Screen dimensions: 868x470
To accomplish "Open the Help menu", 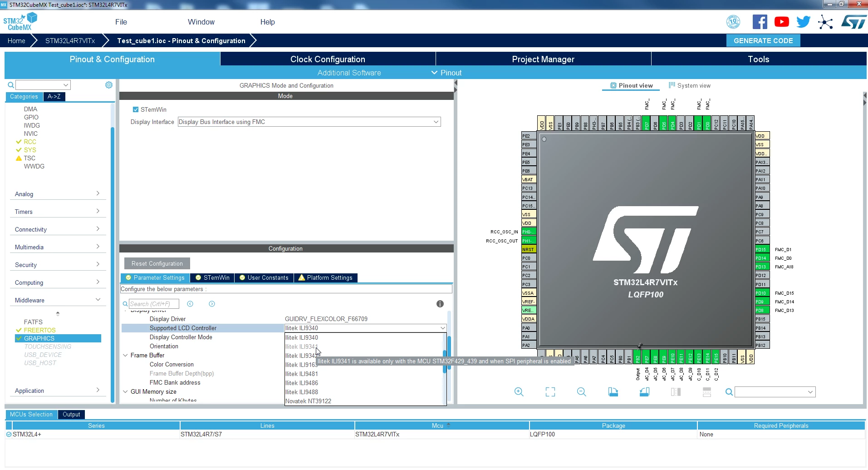I will click(x=268, y=22).
